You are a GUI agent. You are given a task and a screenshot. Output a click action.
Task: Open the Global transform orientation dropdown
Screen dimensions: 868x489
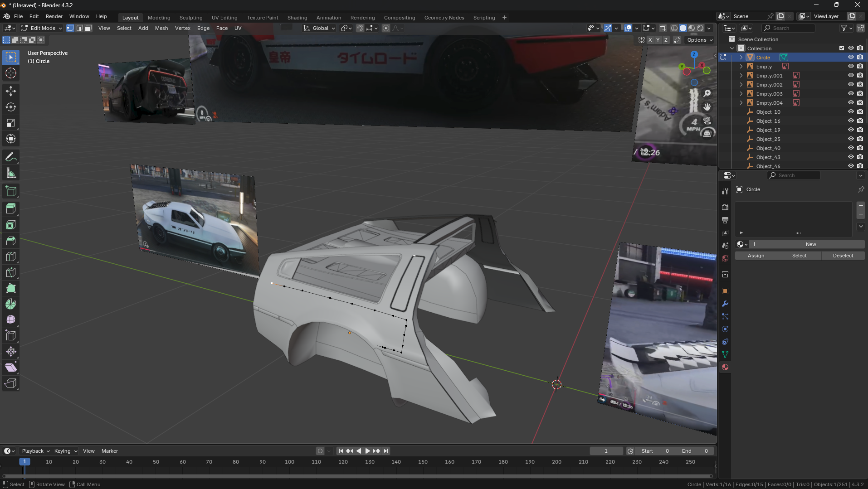click(x=320, y=28)
